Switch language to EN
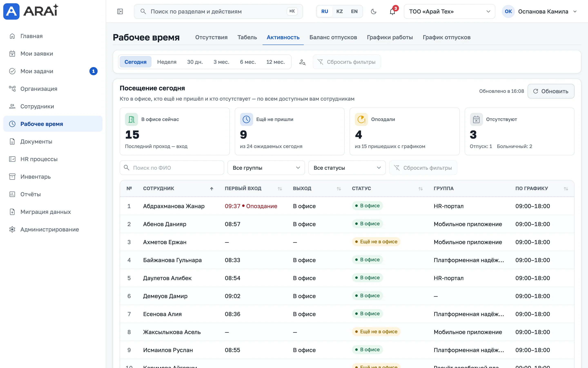This screenshot has width=588, height=368. [x=354, y=11]
